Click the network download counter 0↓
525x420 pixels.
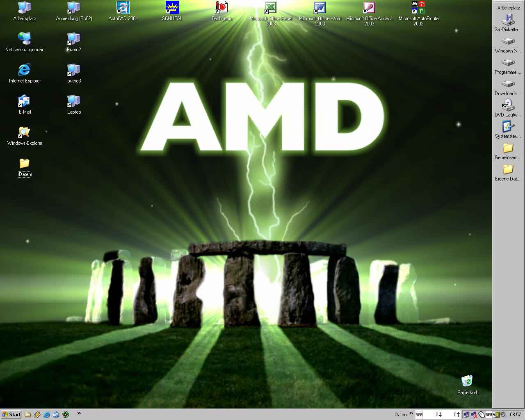coord(439,415)
